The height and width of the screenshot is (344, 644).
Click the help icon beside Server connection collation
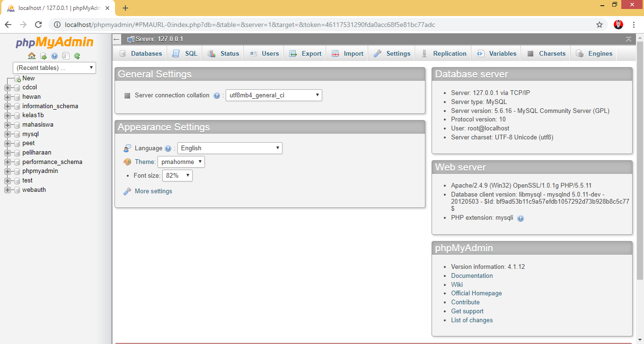coord(217,95)
